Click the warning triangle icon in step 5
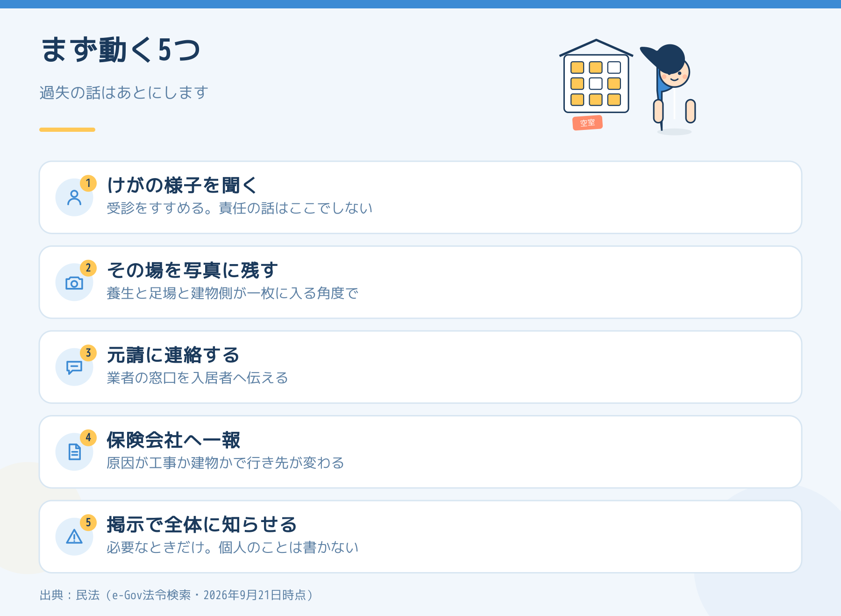The height and width of the screenshot is (616, 841). point(74,537)
